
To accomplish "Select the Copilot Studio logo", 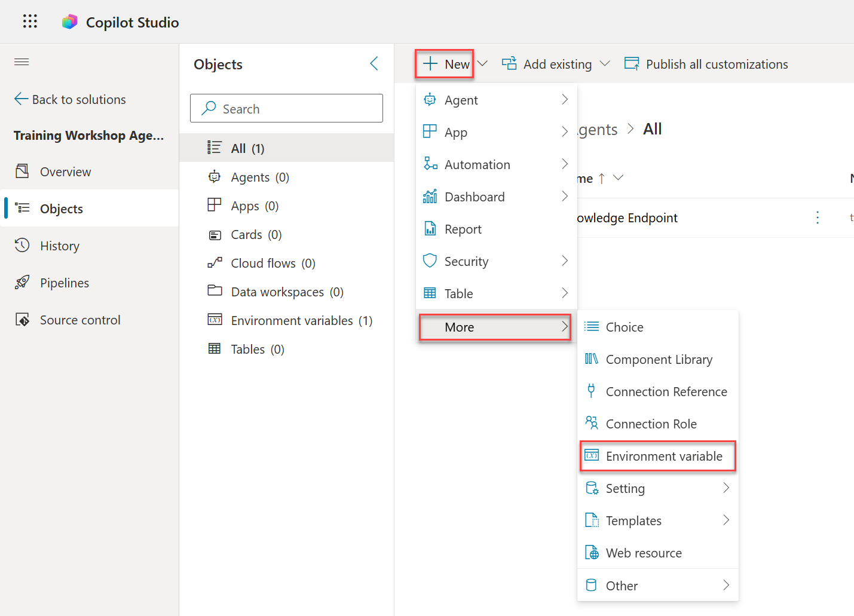I will pyautogui.click(x=69, y=21).
